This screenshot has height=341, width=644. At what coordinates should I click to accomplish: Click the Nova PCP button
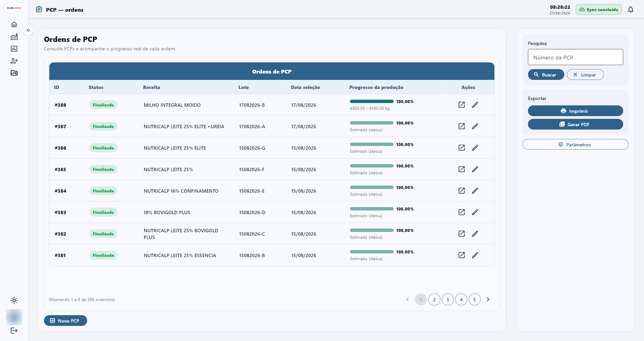pos(65,321)
